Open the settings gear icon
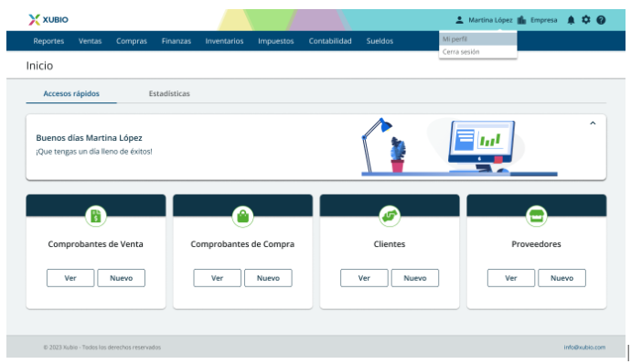Screen dimensions: 631x364 point(586,20)
